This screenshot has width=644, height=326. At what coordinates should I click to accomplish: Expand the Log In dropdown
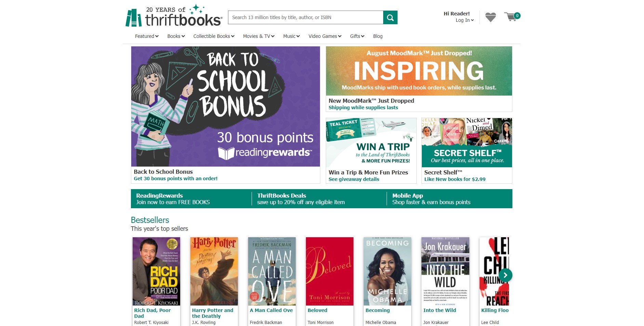(x=465, y=20)
